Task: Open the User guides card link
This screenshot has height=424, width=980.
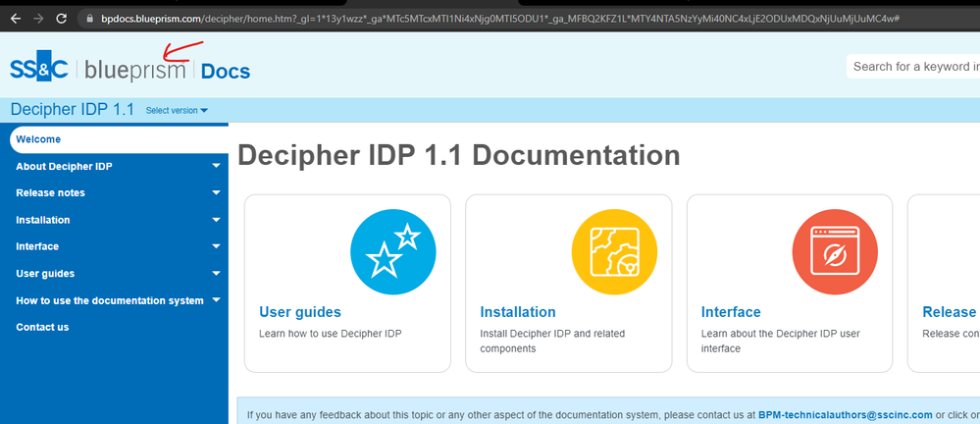Action: [x=300, y=311]
